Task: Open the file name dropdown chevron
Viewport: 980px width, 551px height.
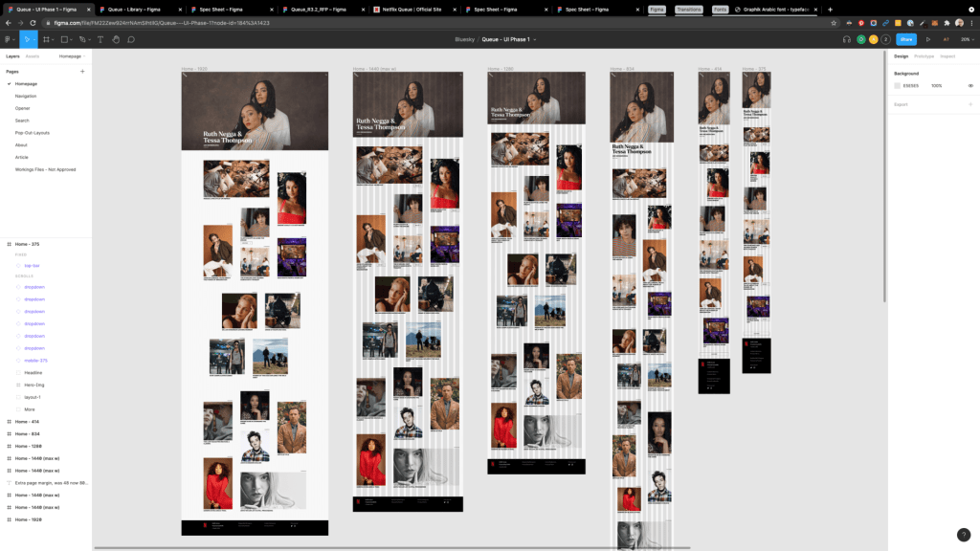Action: pos(535,39)
